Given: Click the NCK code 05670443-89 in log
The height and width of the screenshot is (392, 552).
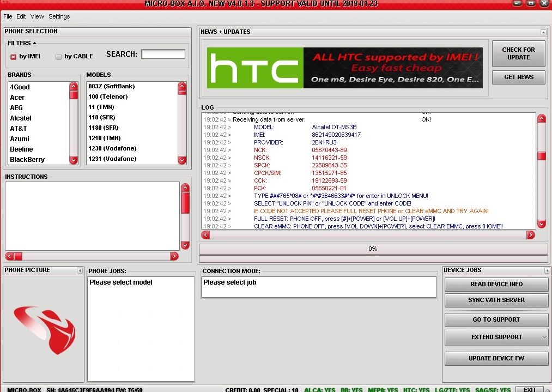Looking at the screenshot, I should click(329, 150).
